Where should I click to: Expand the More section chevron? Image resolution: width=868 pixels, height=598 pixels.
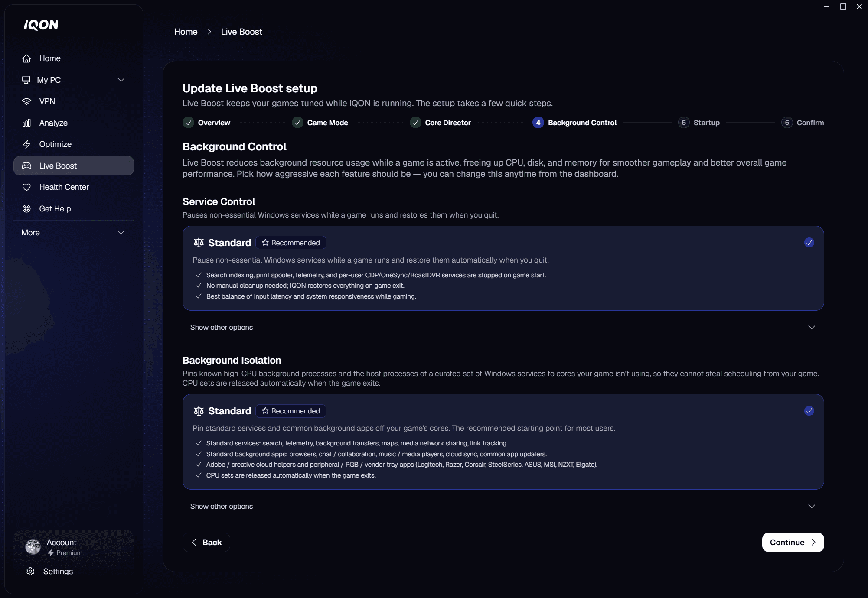point(121,232)
